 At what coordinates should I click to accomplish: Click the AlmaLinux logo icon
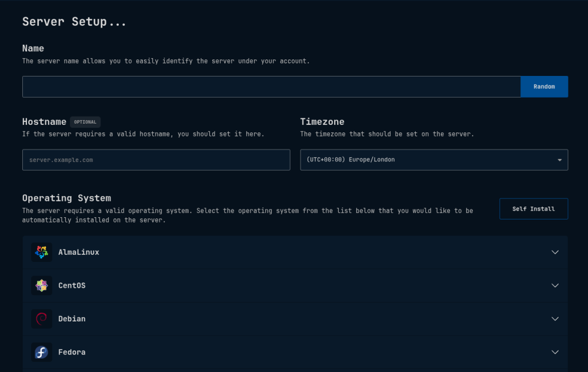coord(42,253)
